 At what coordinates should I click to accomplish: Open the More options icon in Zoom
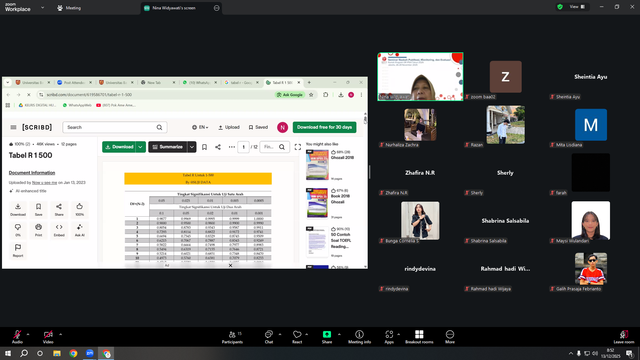tap(449, 334)
